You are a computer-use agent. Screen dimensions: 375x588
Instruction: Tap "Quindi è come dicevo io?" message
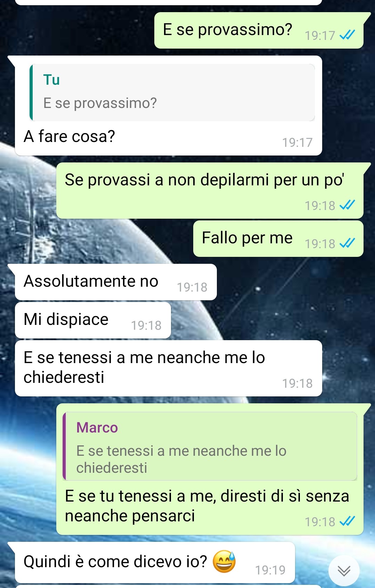pyautogui.click(x=155, y=563)
